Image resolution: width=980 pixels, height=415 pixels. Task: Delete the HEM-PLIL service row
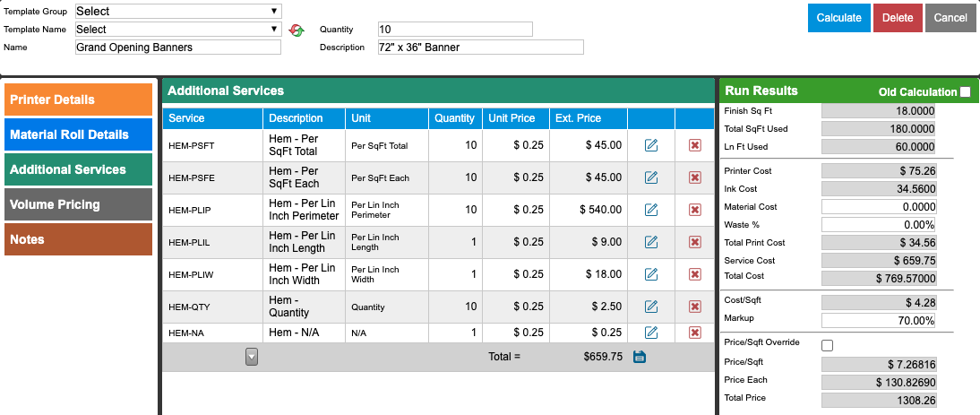pos(694,242)
